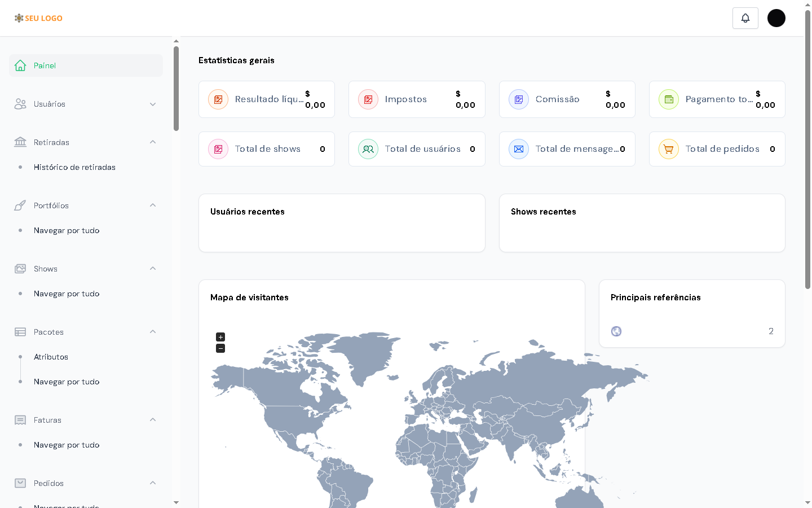Collapse the Faturas sidebar section

click(153, 420)
